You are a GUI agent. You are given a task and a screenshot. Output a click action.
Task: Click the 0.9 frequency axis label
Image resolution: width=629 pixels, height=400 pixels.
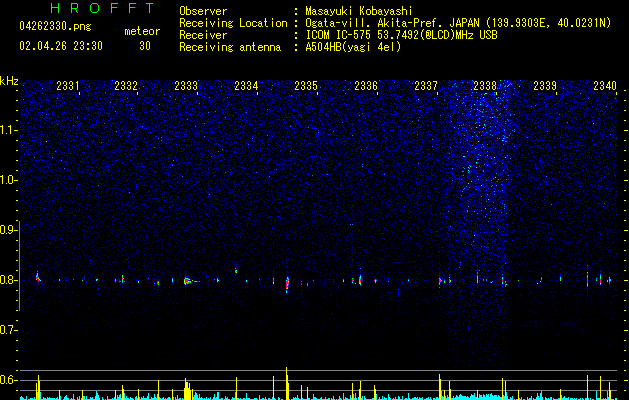(x=8, y=230)
